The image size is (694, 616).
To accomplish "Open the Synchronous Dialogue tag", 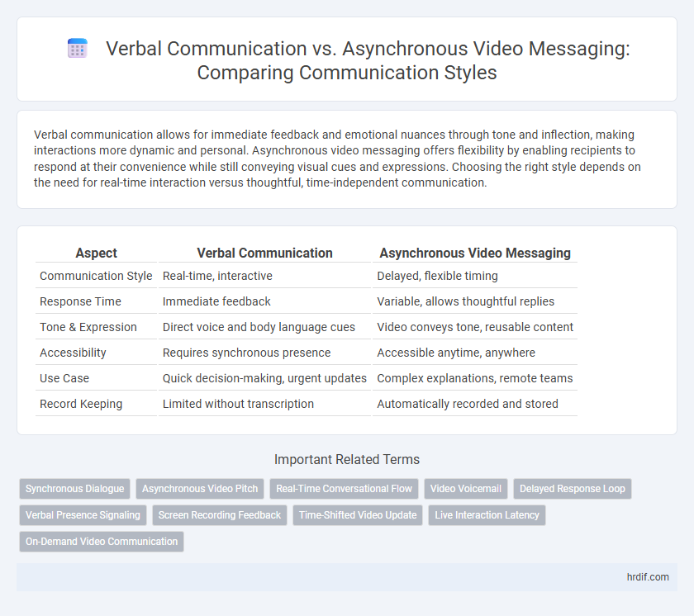I will click(75, 489).
